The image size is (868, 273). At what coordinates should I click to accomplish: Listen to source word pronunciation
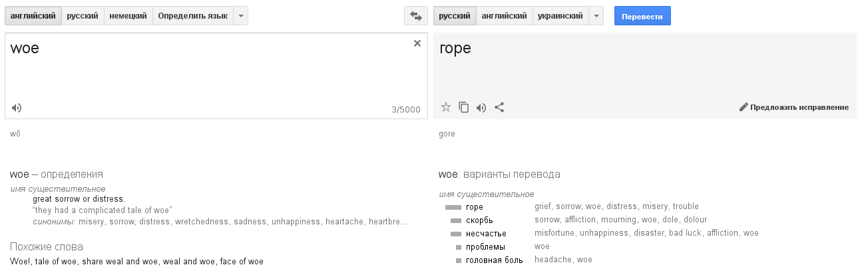pyautogui.click(x=17, y=108)
